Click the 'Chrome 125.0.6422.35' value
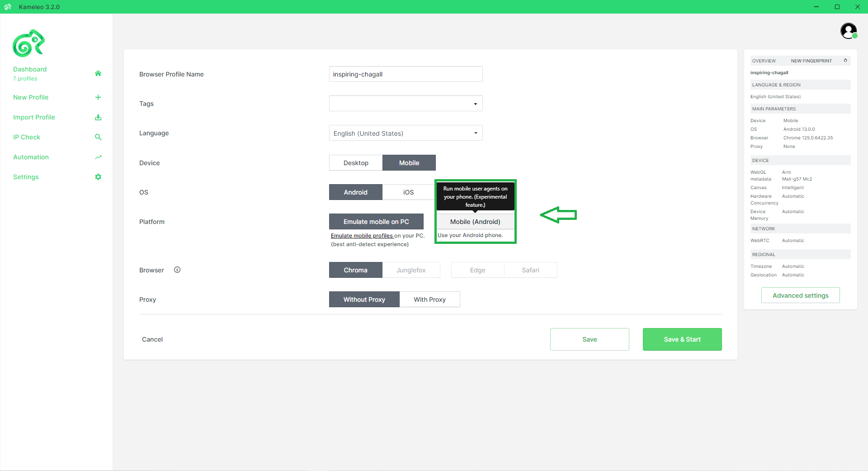The image size is (868, 471). tap(808, 138)
